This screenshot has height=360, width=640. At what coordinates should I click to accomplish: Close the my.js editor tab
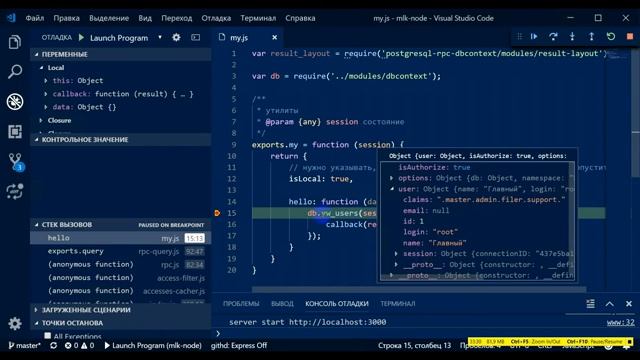coord(275,38)
